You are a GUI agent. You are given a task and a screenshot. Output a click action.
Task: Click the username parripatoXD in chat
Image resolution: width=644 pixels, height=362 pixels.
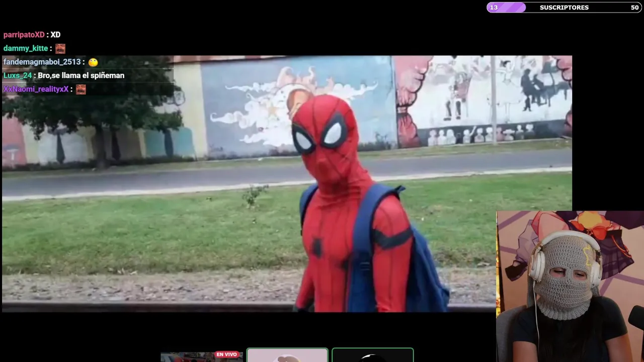pyautogui.click(x=24, y=35)
